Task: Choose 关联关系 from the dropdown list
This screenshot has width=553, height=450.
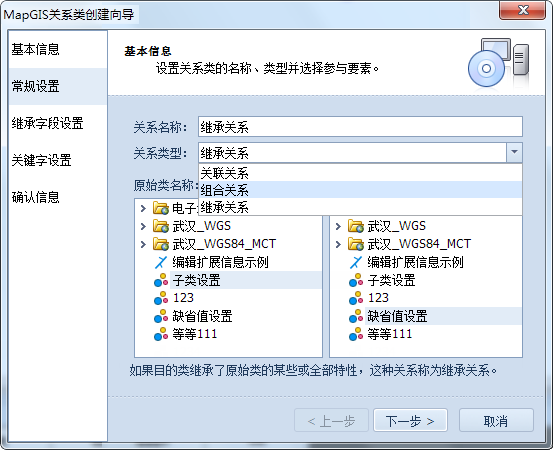Action: (x=360, y=173)
